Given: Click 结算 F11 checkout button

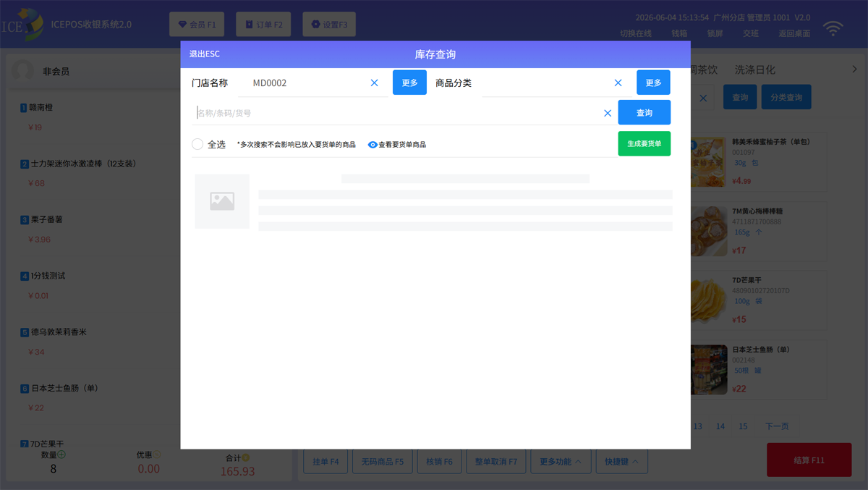Looking at the screenshot, I should (809, 460).
